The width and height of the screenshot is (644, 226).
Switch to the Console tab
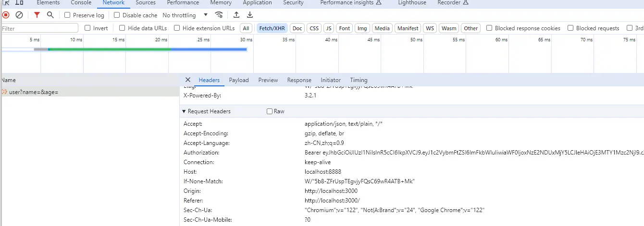(x=81, y=3)
